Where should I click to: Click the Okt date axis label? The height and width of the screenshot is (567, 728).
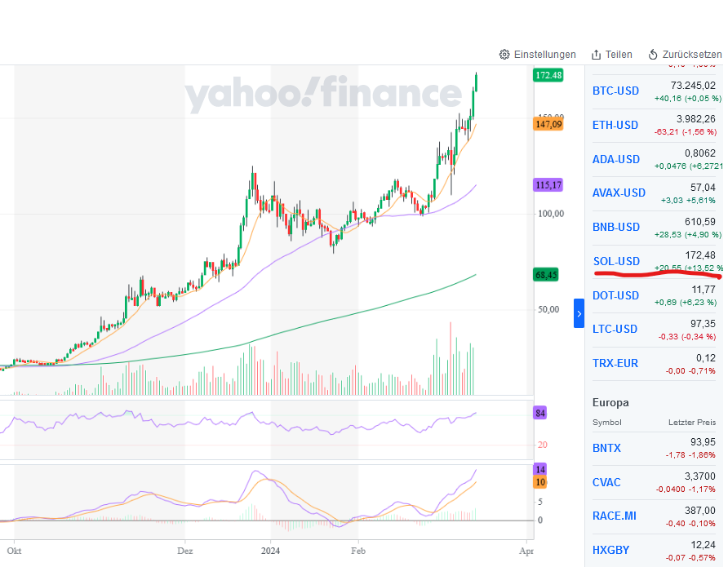click(14, 551)
